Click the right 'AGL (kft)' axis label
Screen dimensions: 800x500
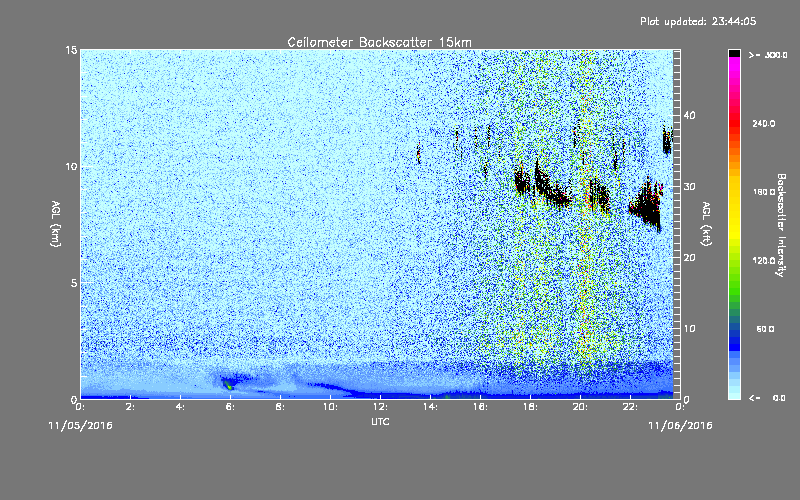(706, 224)
